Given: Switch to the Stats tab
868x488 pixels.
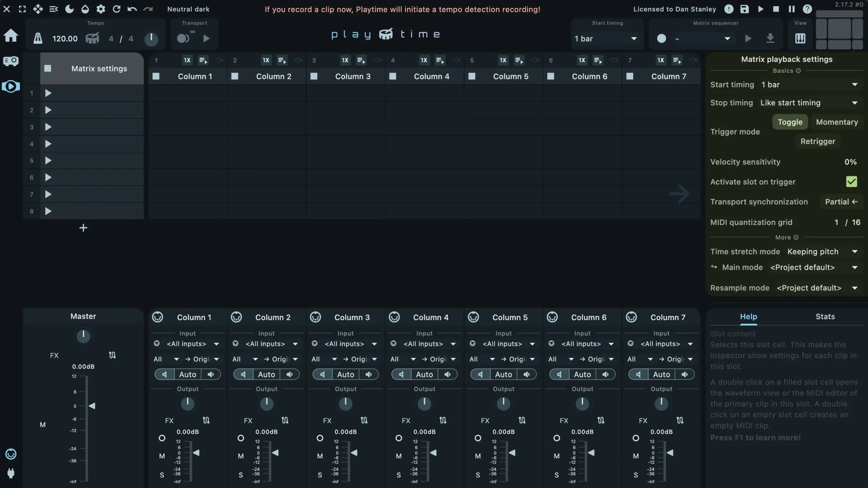Looking at the screenshot, I should click(x=825, y=317).
